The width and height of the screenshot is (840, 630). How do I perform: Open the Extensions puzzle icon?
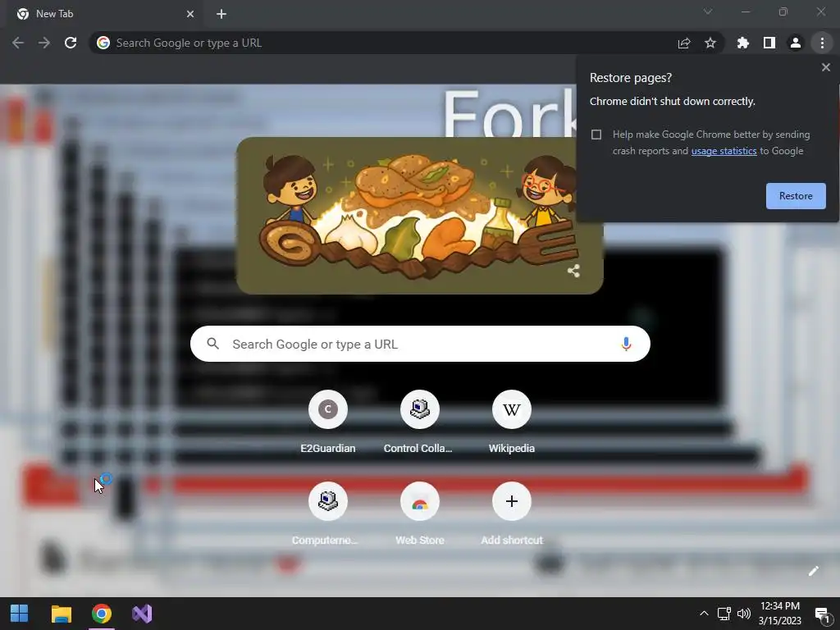(x=743, y=43)
